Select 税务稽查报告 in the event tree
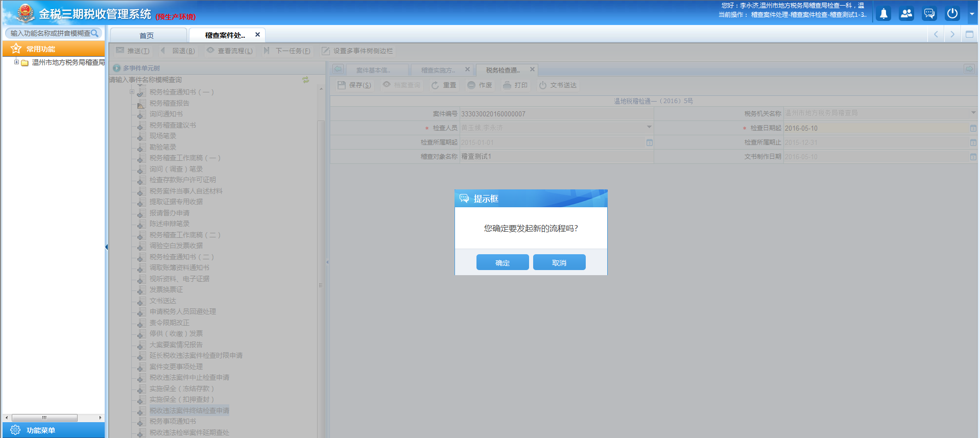 pos(169,103)
